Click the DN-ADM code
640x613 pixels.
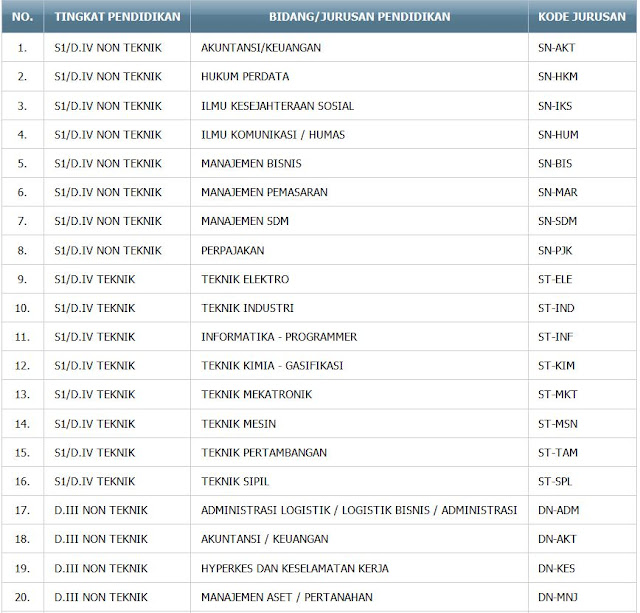pos(558,510)
